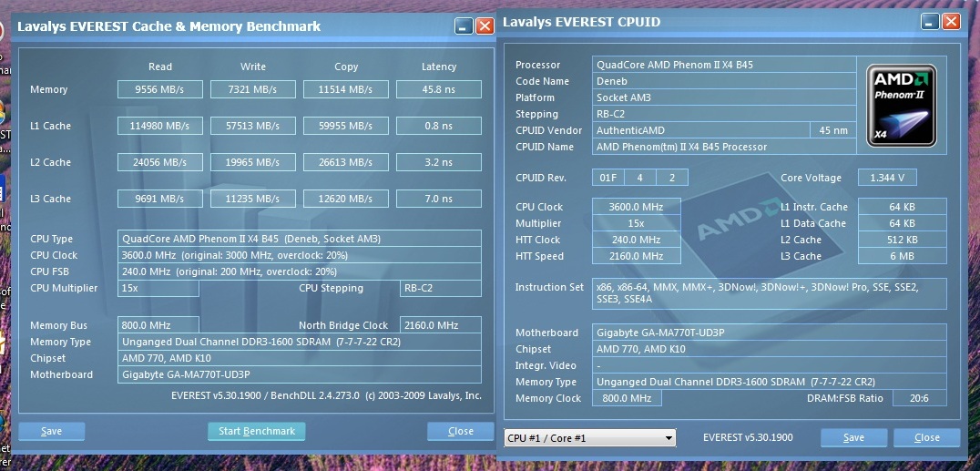980x471 pixels.
Task: Click Close button in CPUID window
Action: coord(927,437)
